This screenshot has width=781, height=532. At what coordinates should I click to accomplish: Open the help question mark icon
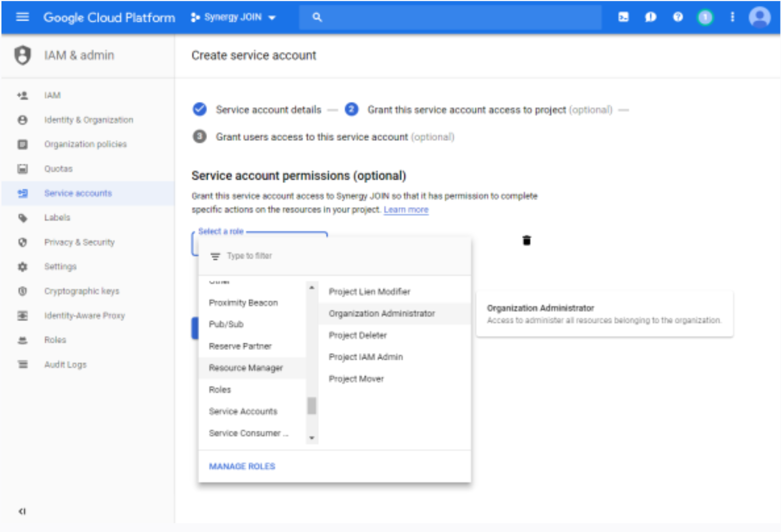point(678,17)
